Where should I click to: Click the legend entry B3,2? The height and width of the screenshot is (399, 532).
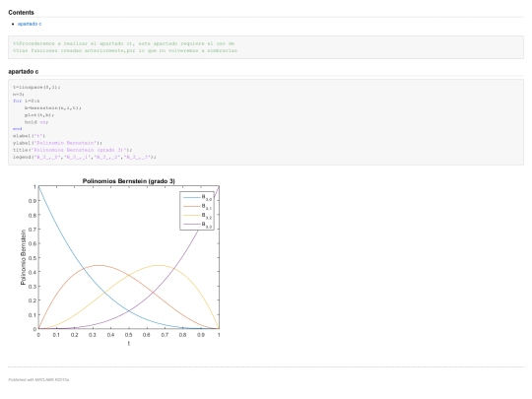[197, 216]
